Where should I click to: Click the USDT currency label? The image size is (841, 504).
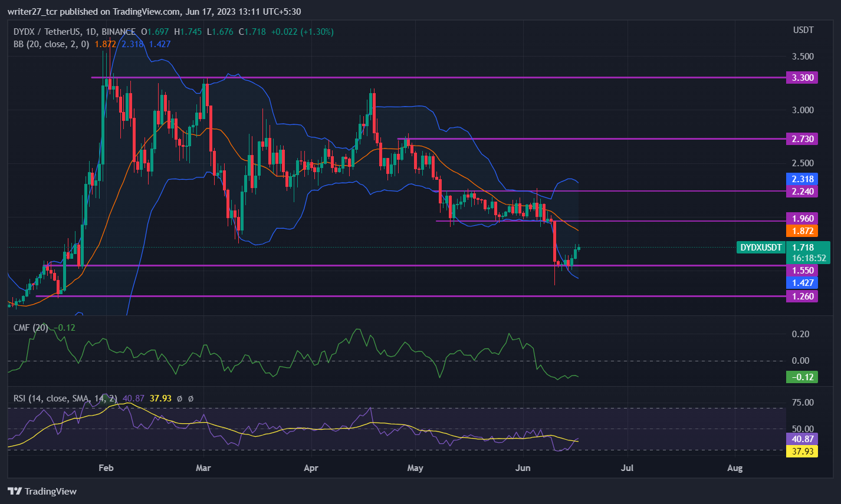[803, 30]
